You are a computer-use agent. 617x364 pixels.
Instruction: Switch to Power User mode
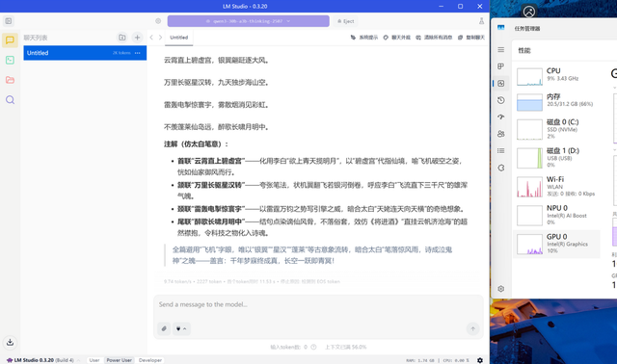tap(120, 360)
